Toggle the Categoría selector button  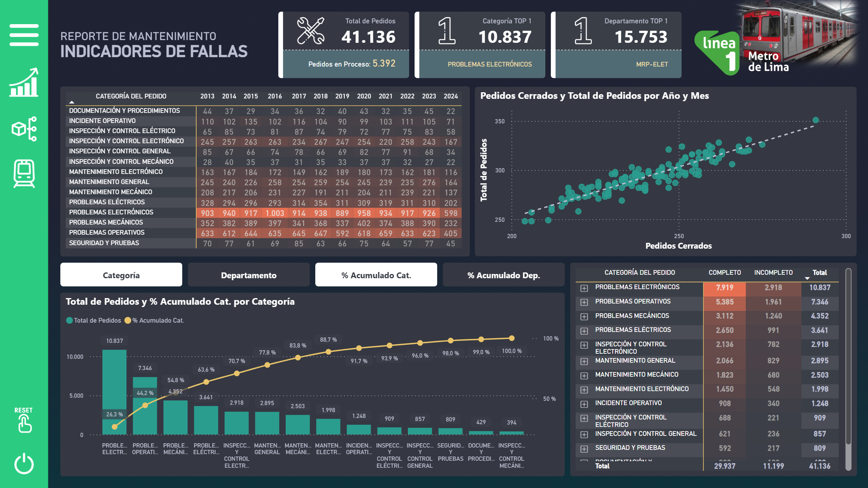pyautogui.click(x=121, y=275)
